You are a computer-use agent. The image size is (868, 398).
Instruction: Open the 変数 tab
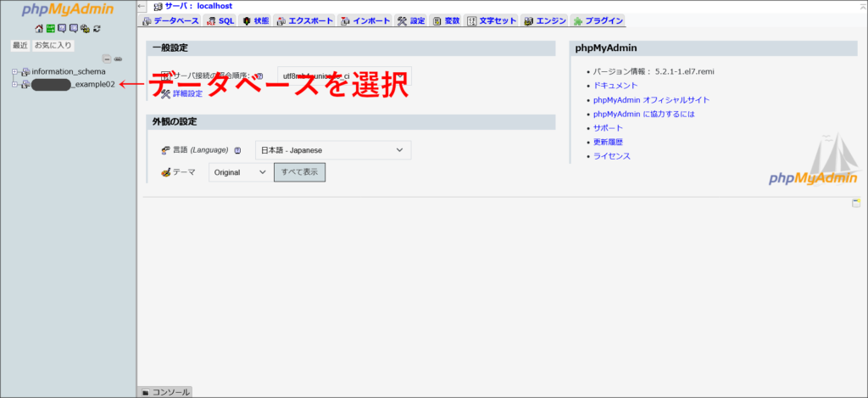coord(446,21)
